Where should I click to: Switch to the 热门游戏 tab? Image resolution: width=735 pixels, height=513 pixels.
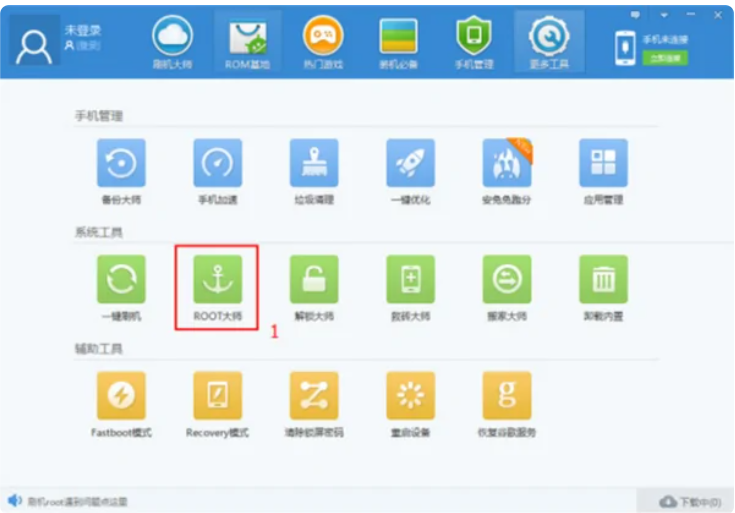click(x=323, y=42)
